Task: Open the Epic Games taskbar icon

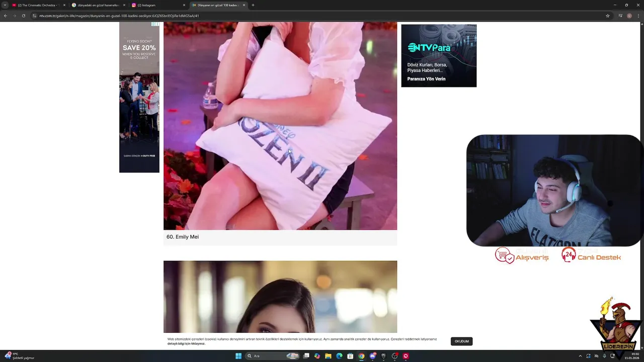Action: [383, 356]
